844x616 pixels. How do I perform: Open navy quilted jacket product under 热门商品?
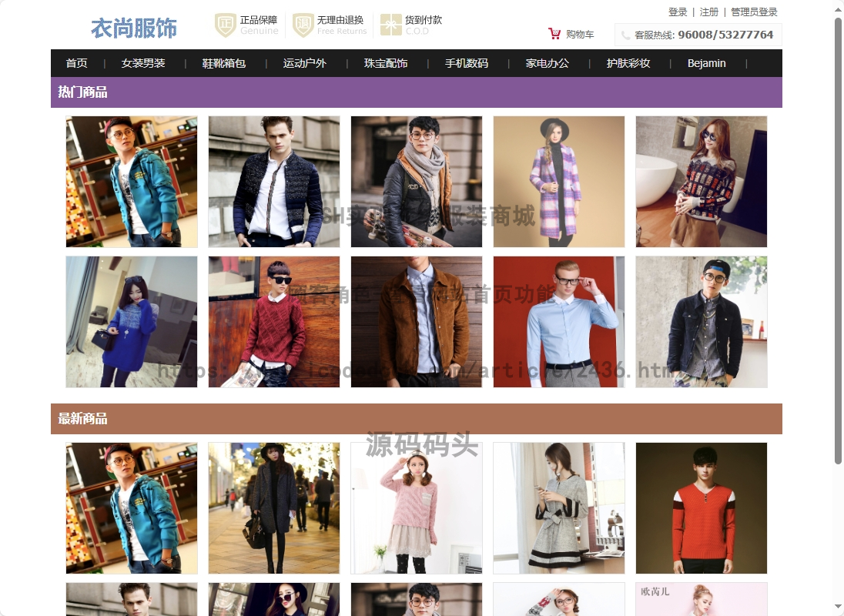(274, 182)
